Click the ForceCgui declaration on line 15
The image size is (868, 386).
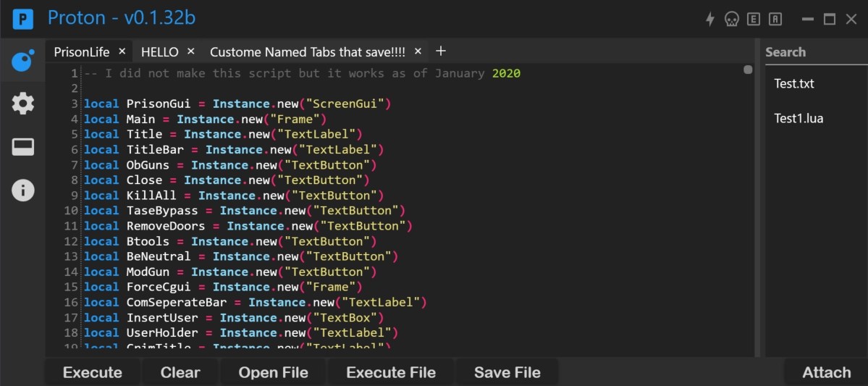tap(222, 287)
